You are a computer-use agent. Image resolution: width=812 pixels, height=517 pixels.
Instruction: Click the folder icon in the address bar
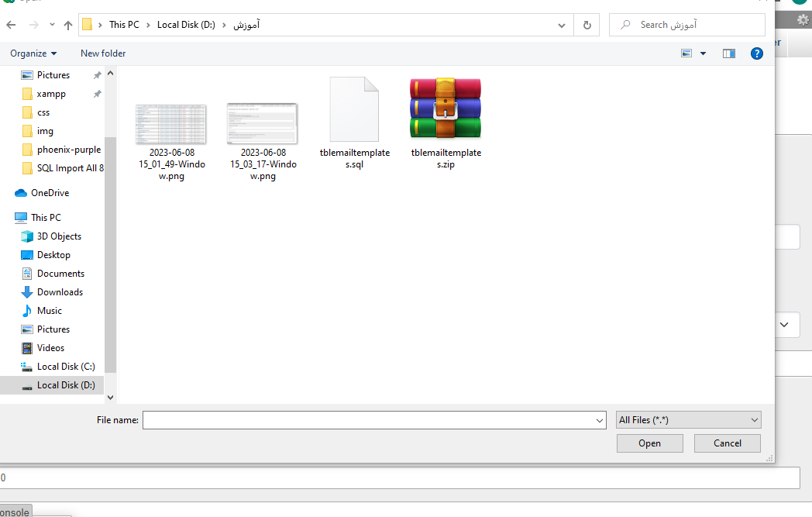[x=87, y=24]
